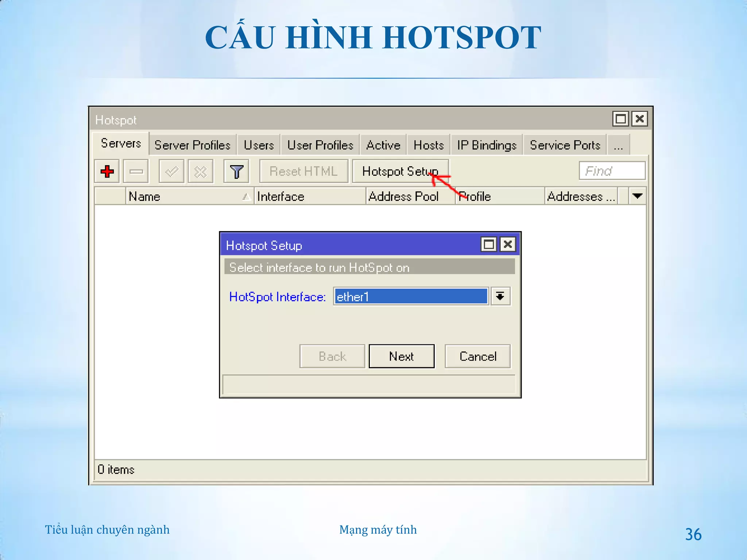Open the Users tab
This screenshot has height=560, width=747.
point(259,145)
